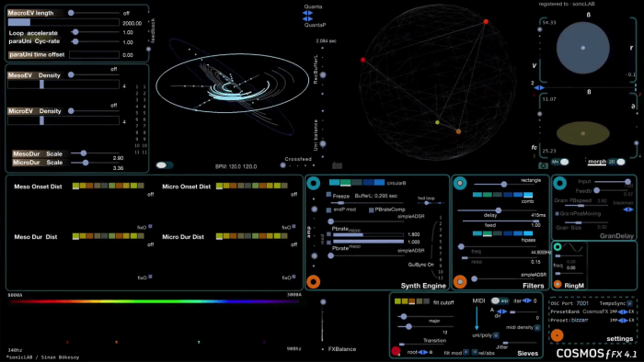Screen dimensions: 644x362
Task: Step the Preset bizzarr arrows
Action: pos(623,320)
